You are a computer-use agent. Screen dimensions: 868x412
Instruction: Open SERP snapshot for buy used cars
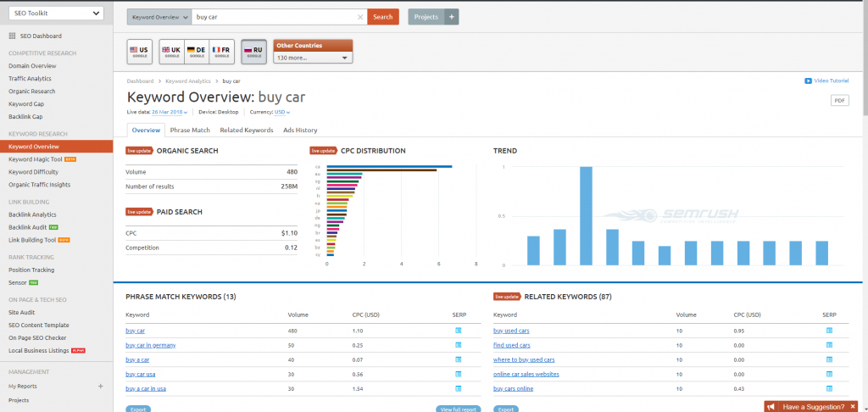click(x=829, y=331)
